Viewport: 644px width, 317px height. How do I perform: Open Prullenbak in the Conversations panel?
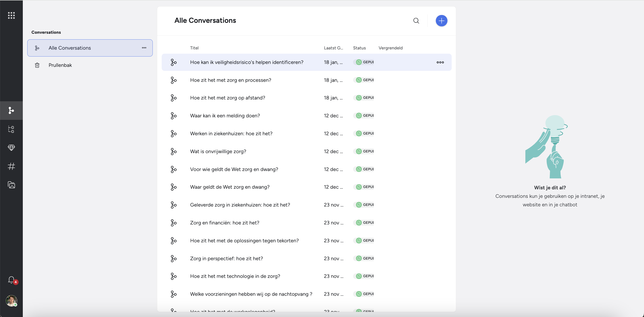[60, 65]
